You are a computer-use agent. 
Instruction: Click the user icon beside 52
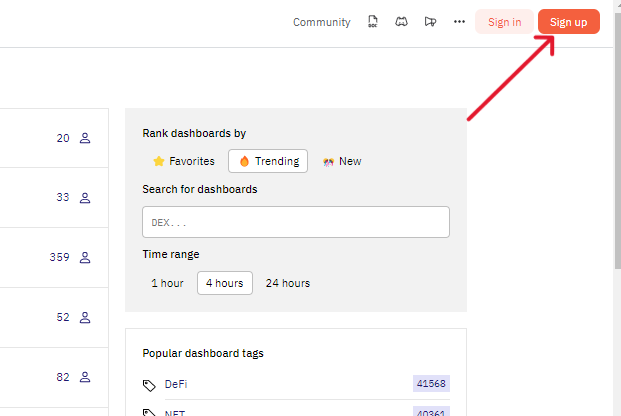85,317
